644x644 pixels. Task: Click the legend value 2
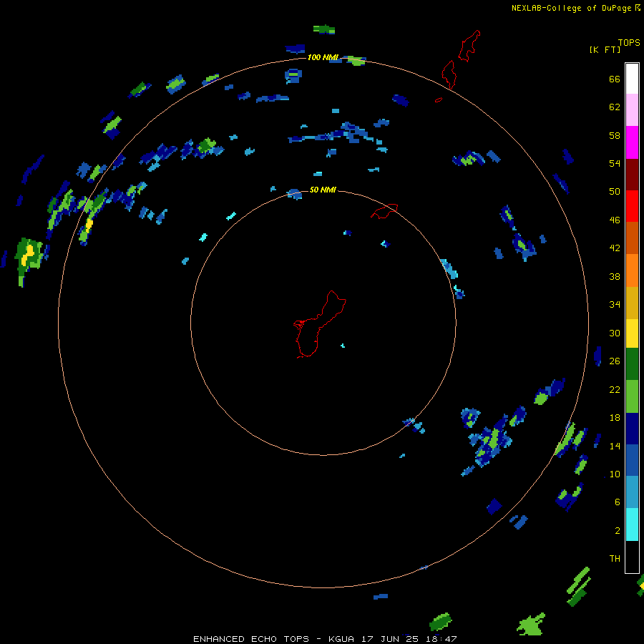[618, 531]
